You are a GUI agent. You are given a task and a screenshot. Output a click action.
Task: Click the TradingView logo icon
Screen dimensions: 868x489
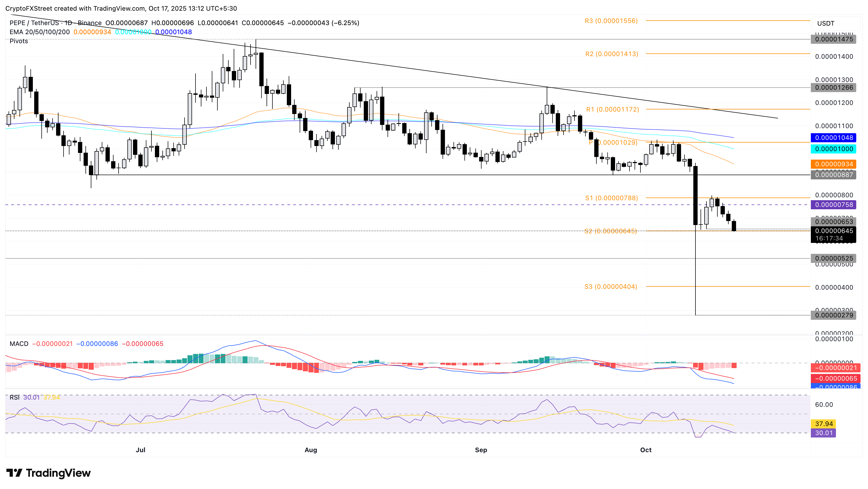14,473
